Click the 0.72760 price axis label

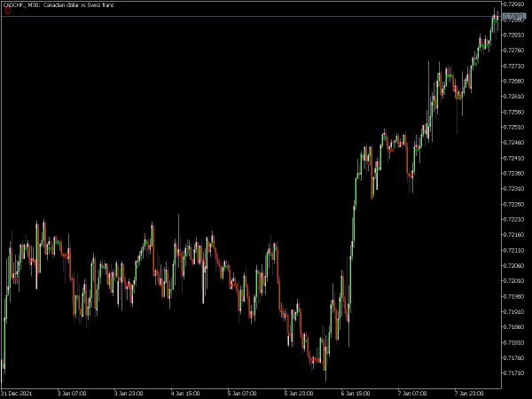coord(513,51)
